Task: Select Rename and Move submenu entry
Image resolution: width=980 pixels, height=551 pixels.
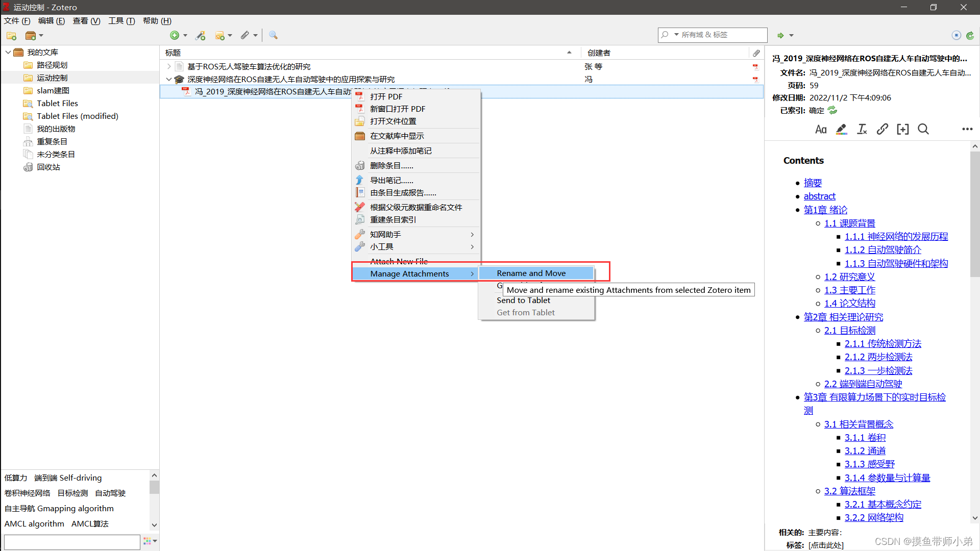Action: [x=531, y=273]
